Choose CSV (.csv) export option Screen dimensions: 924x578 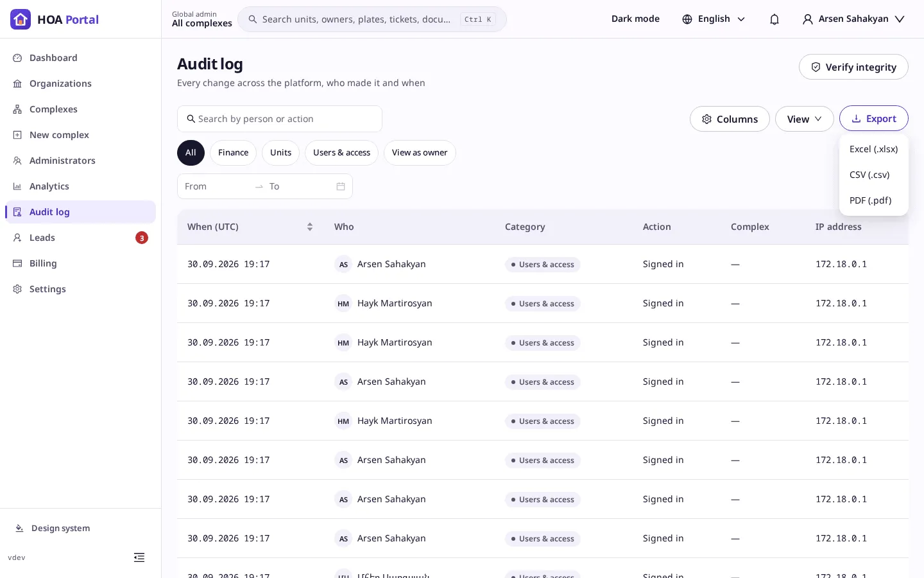click(873, 175)
